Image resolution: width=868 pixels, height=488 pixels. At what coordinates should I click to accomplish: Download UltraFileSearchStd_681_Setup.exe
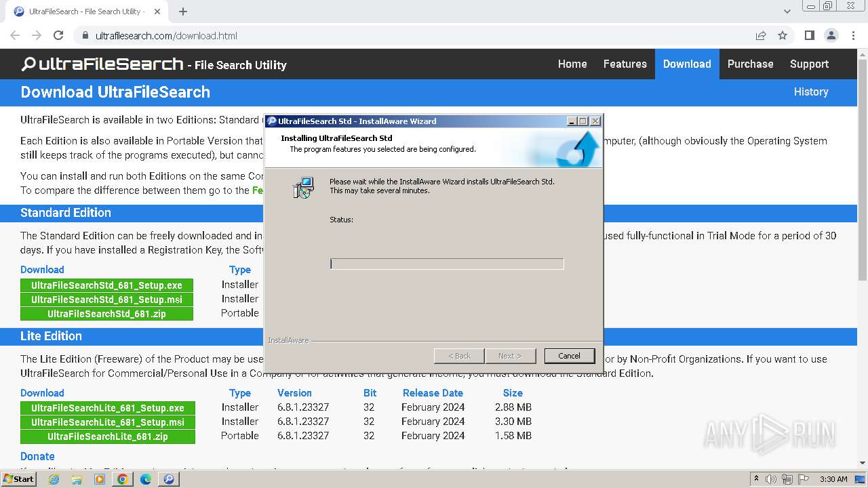(106, 285)
